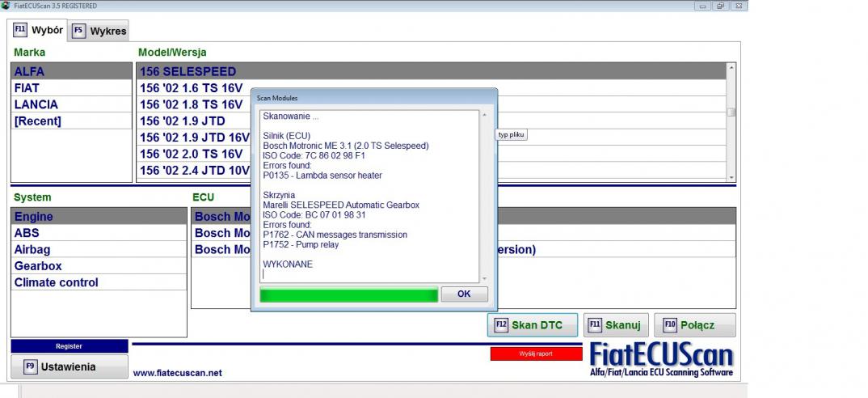Click scan log scrollbar up arrow
This screenshot has width=868, height=398.
(484, 115)
